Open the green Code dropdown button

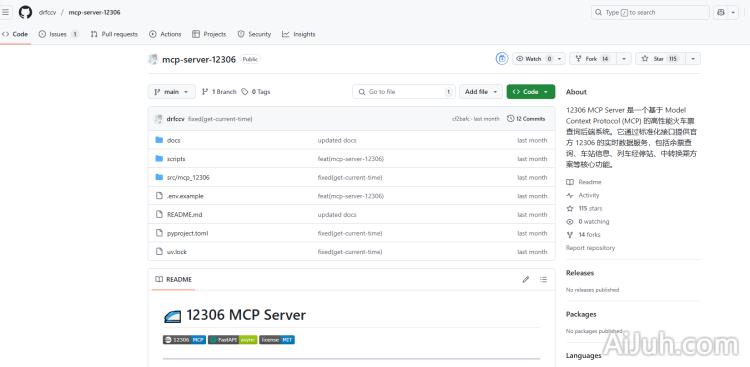pyautogui.click(x=531, y=91)
